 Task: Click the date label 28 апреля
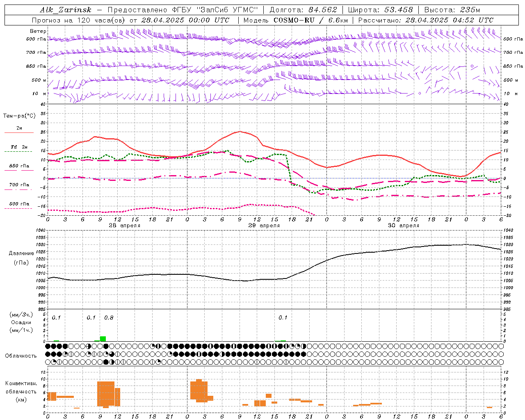click(124, 226)
